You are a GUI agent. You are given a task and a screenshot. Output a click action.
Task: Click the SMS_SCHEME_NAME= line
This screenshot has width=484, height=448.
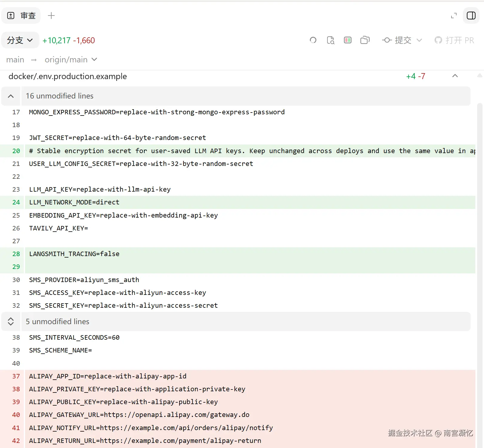click(61, 350)
